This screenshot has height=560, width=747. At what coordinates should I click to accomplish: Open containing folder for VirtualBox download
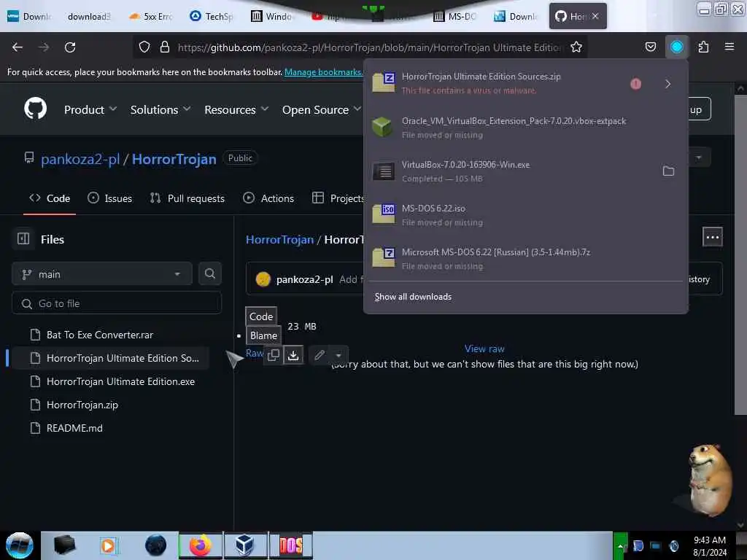coord(668,171)
